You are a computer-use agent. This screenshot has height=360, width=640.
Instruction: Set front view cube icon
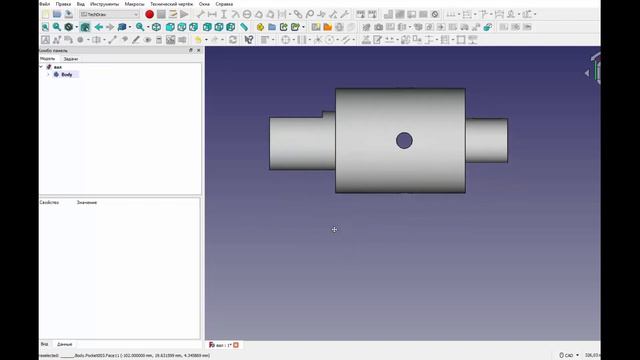(170, 27)
